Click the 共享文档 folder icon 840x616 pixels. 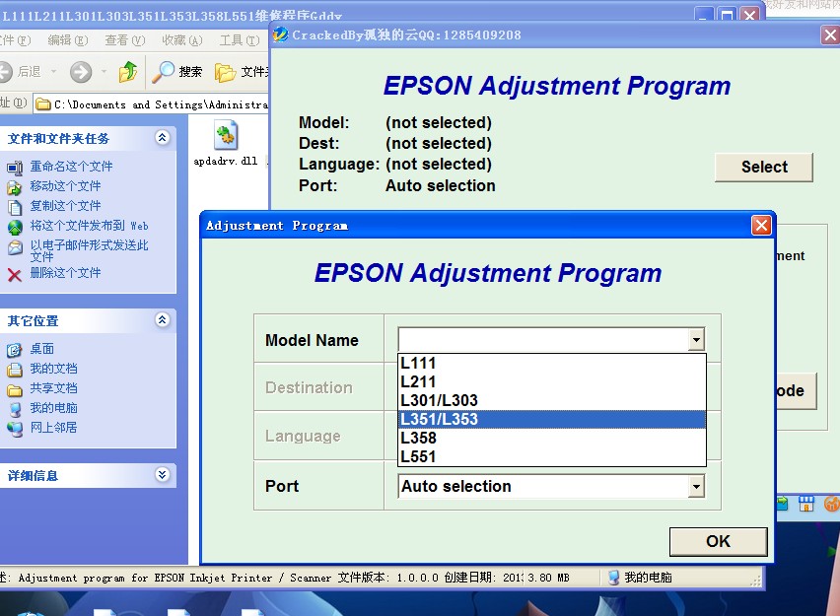click(x=15, y=390)
